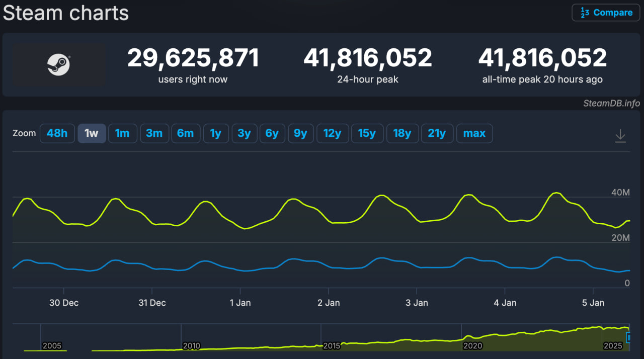
Task: Zoom chart to 3y
Action: point(244,133)
